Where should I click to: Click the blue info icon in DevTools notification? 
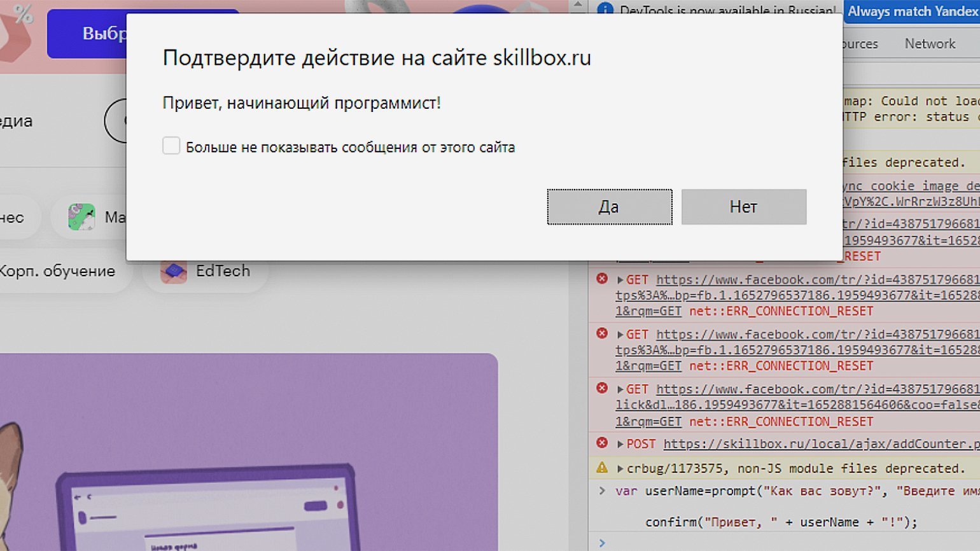(605, 10)
